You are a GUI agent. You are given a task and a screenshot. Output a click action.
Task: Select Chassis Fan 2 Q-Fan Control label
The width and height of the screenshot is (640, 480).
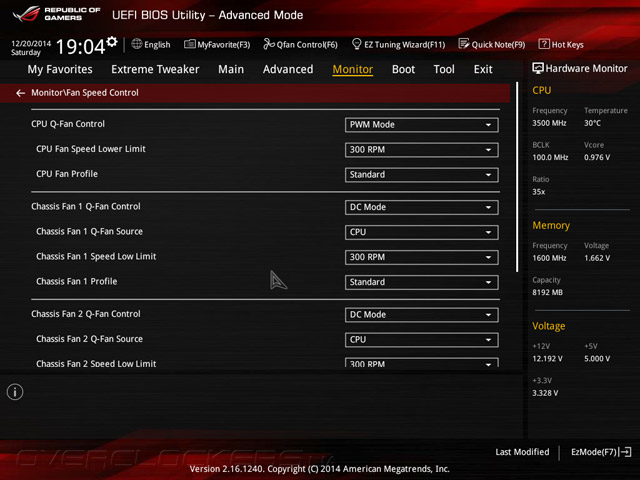pos(86,314)
